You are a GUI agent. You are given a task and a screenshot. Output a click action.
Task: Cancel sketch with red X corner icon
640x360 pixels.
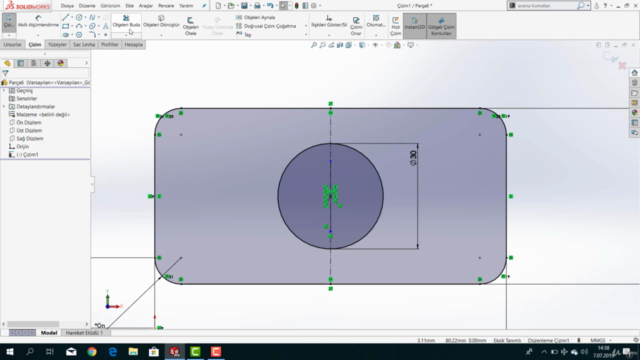coord(622,65)
